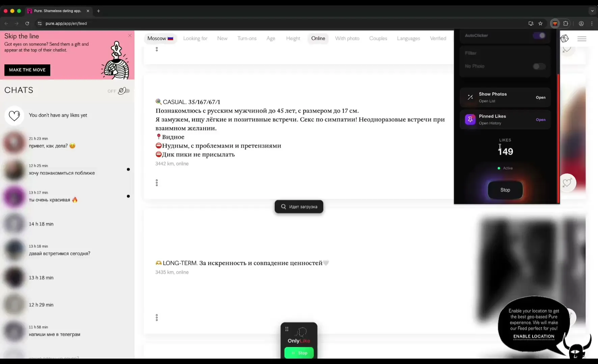The image size is (598, 364).
Task: Toggle the CHATS off switch
Action: [x=124, y=91]
